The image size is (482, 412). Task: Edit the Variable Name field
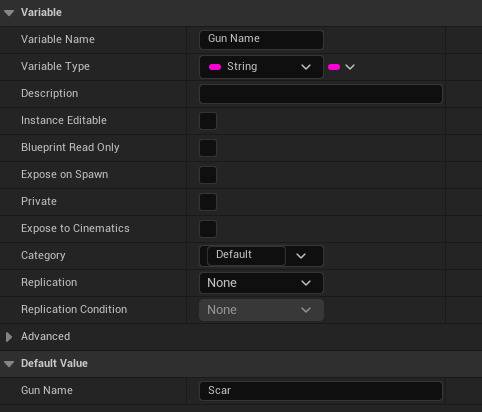click(x=261, y=40)
